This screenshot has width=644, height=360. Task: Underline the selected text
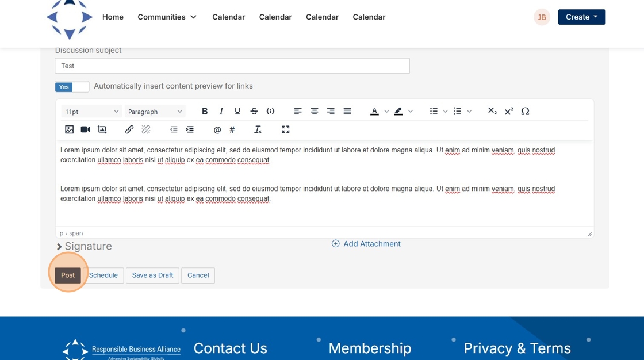coord(237,112)
